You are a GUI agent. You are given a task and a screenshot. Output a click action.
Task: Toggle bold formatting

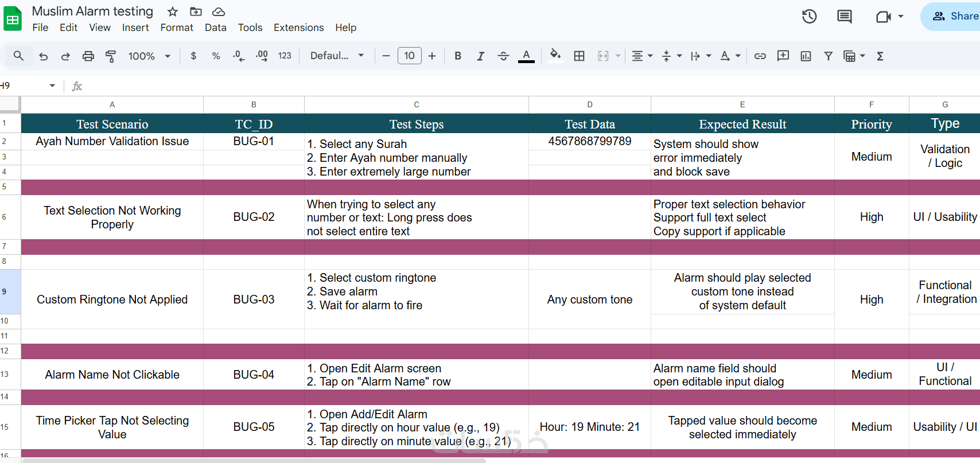pos(458,56)
